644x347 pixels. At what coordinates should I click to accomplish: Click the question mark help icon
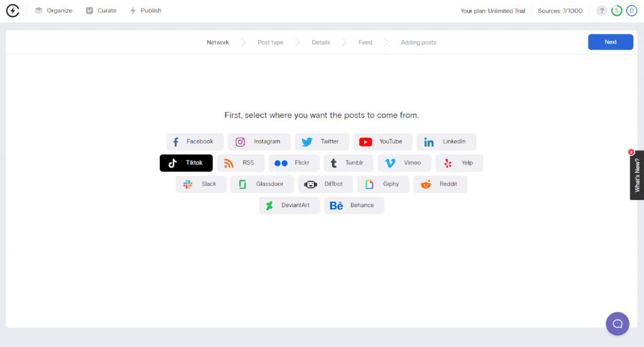[602, 11]
